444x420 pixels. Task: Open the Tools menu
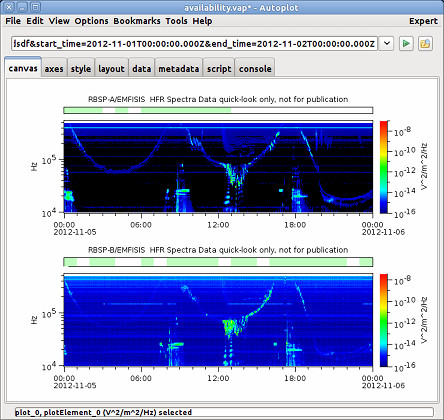[176, 21]
